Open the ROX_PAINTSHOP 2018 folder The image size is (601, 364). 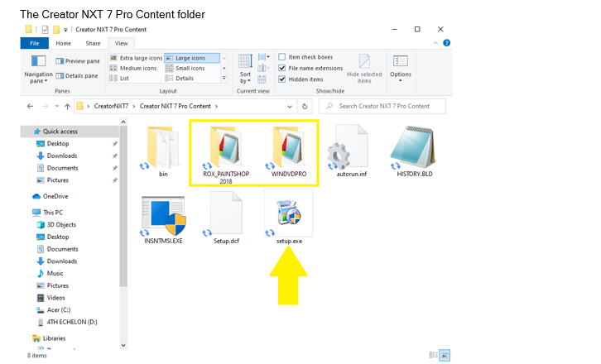[226, 155]
